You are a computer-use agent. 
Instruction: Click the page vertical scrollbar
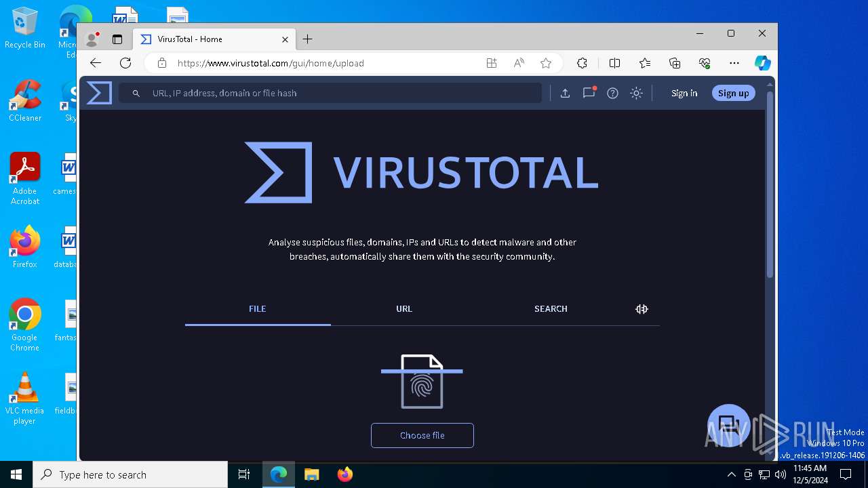770,183
